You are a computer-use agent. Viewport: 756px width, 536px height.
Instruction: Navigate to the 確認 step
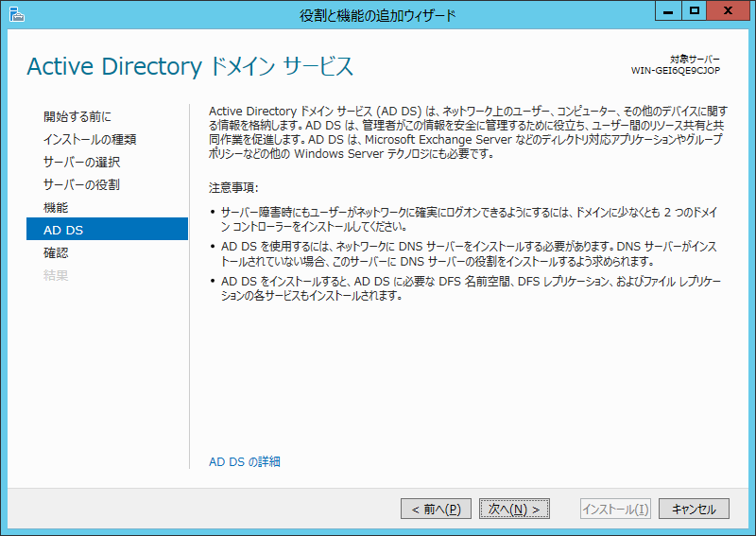click(x=56, y=252)
